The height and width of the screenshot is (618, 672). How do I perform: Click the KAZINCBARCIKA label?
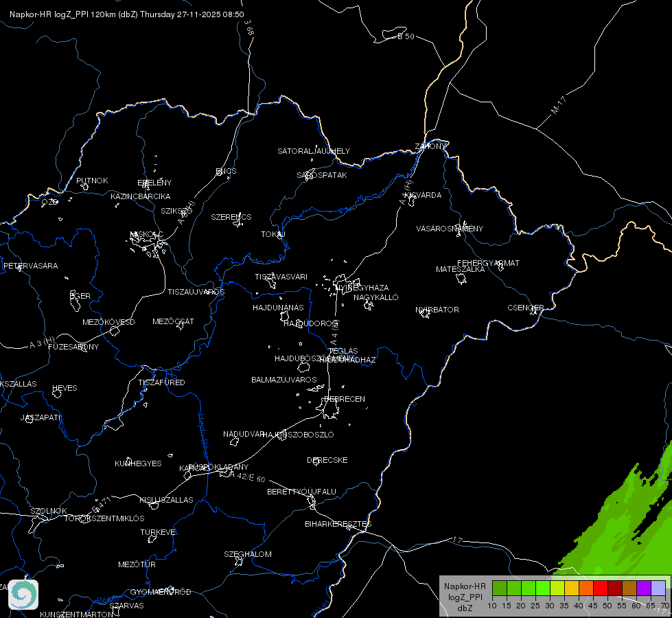click(x=141, y=196)
